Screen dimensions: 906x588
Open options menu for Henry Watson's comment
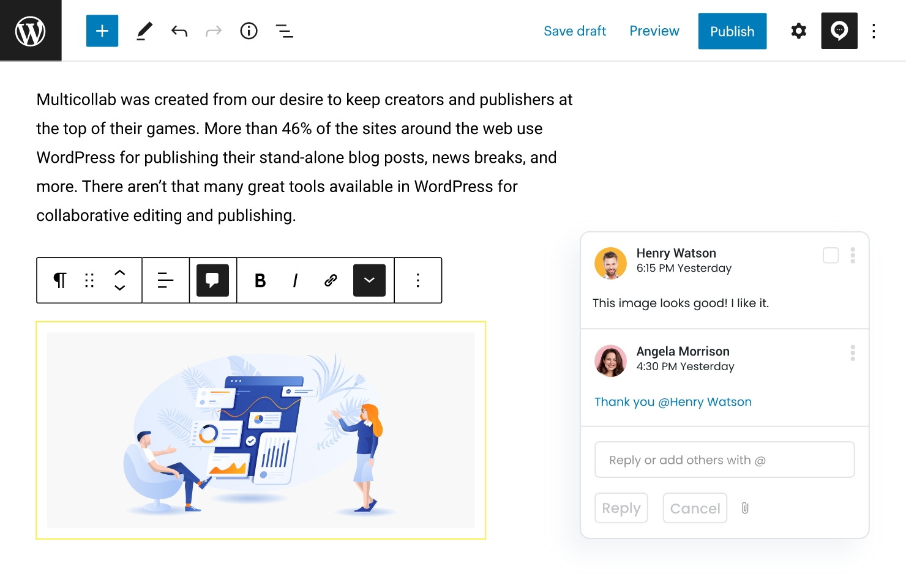point(853,255)
